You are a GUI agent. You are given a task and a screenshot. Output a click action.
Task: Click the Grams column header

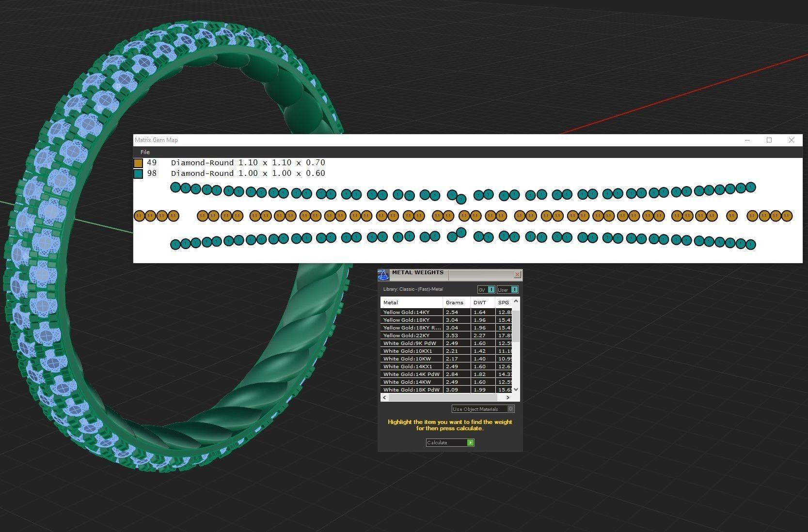coord(457,302)
